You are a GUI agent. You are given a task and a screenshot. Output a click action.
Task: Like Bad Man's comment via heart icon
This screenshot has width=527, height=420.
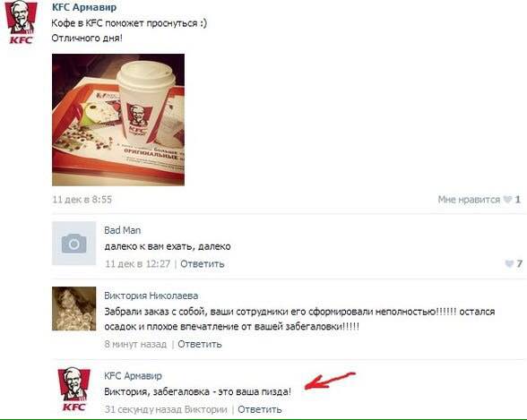509,264
